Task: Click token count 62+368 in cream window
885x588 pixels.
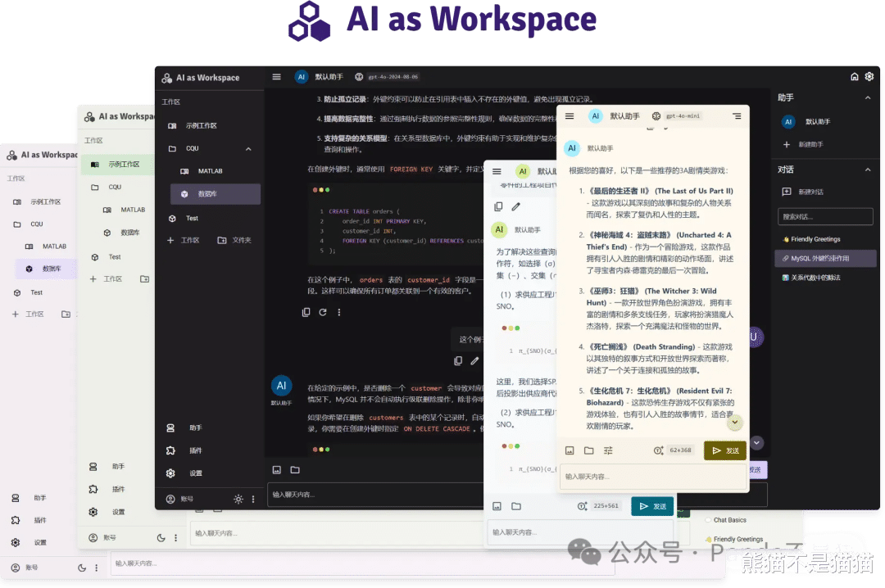Action: tap(680, 450)
